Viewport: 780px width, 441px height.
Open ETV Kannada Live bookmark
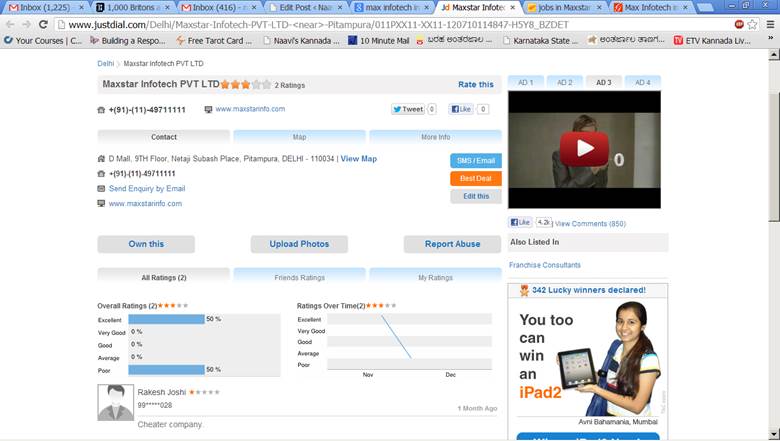click(x=712, y=40)
